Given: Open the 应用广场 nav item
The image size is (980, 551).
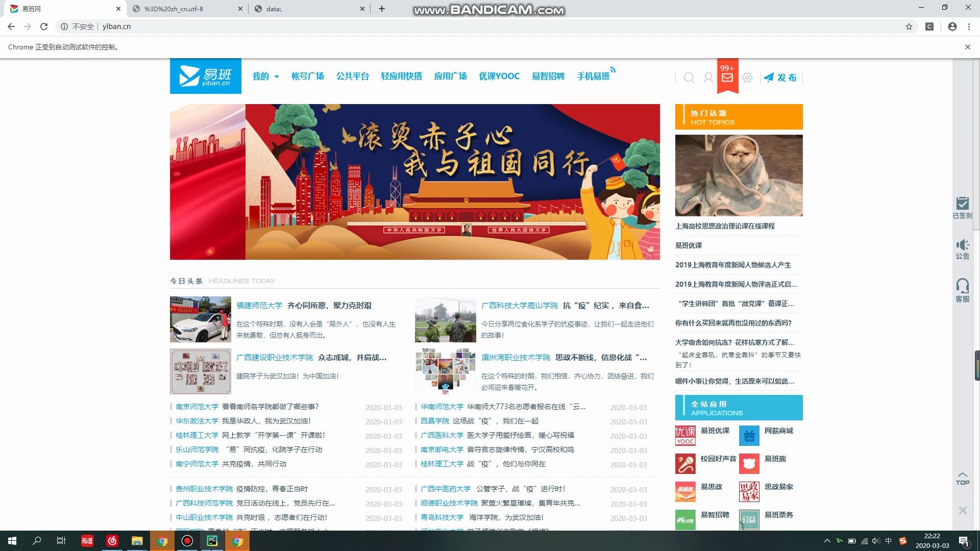Looking at the screenshot, I should [x=450, y=77].
